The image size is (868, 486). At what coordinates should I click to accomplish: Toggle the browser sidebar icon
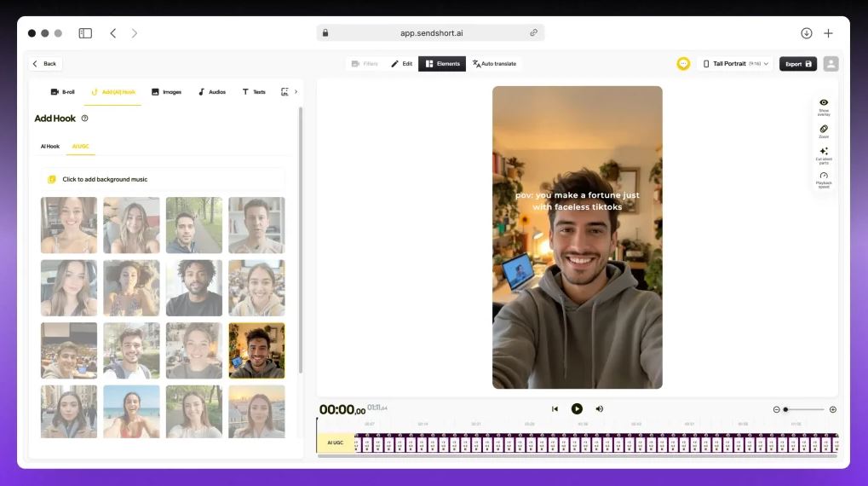click(x=85, y=33)
